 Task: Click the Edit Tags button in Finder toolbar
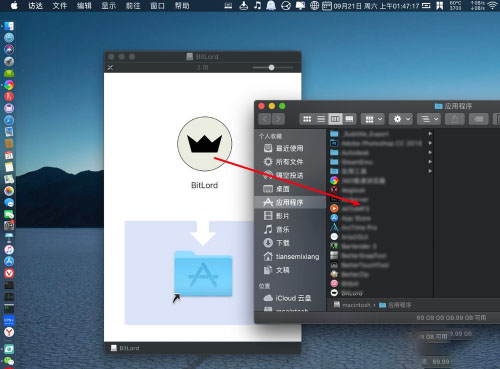click(x=479, y=119)
